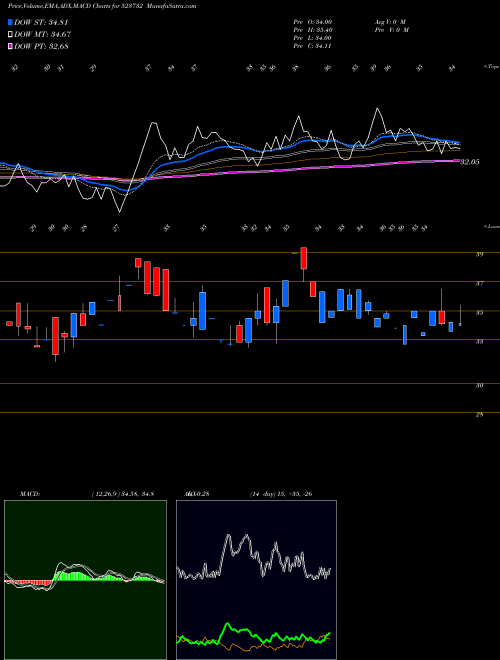Click the tallest red candle near 39 level

303,258
